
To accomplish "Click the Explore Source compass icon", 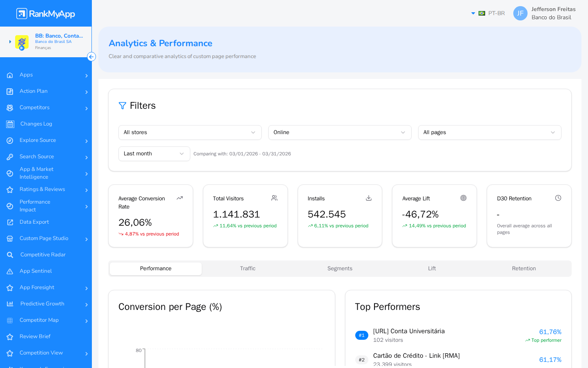I will 10,141.
